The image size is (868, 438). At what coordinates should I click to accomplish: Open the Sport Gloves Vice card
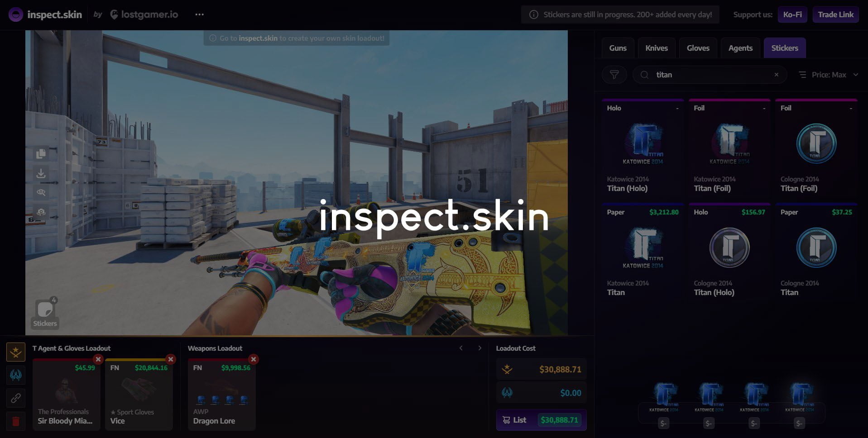139,395
